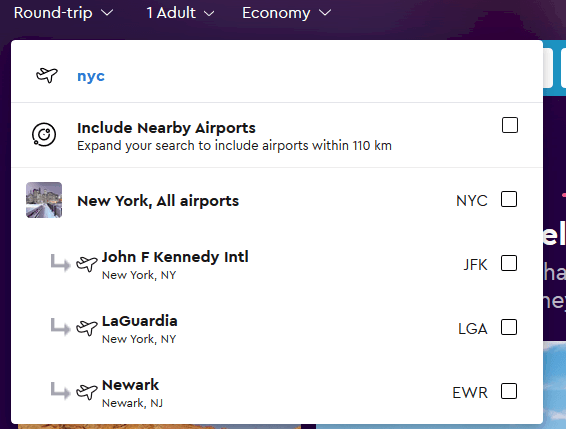Click the JFK row airplane icon

pos(87,264)
